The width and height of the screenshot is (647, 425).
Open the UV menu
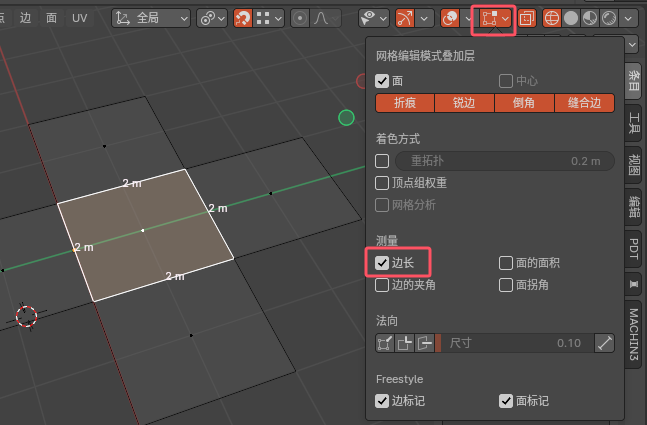click(x=79, y=18)
